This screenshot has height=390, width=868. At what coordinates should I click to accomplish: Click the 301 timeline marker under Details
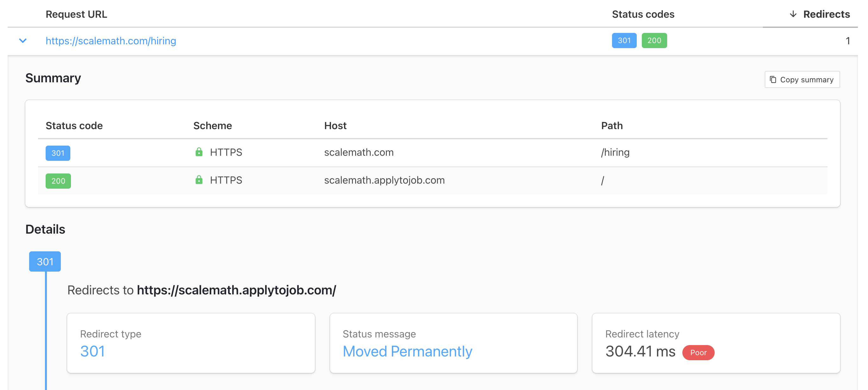(x=45, y=261)
